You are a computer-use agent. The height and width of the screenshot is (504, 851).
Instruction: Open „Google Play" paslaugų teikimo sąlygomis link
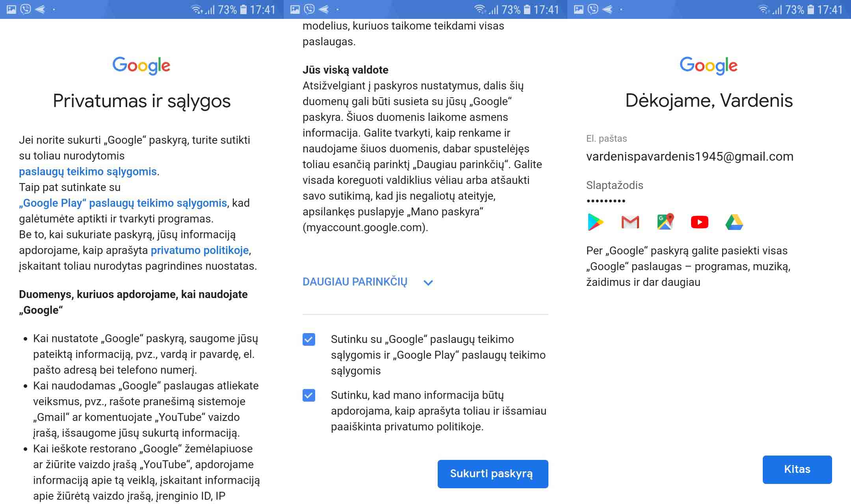pos(123,203)
